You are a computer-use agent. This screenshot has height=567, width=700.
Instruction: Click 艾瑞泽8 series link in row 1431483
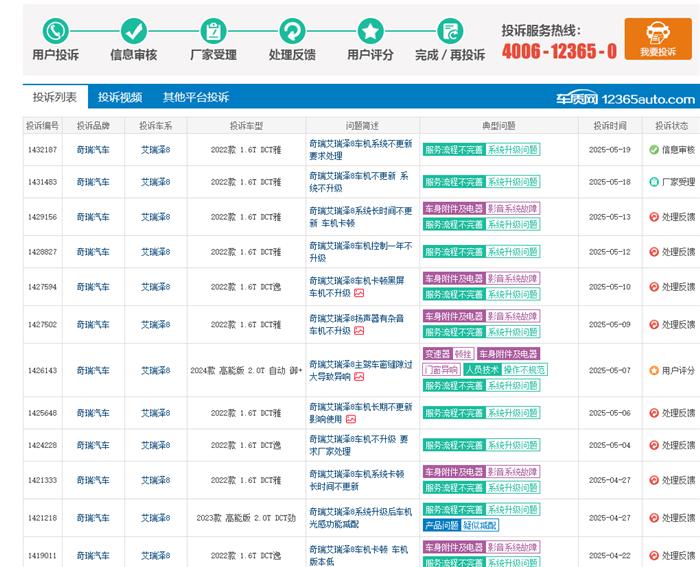(x=155, y=182)
